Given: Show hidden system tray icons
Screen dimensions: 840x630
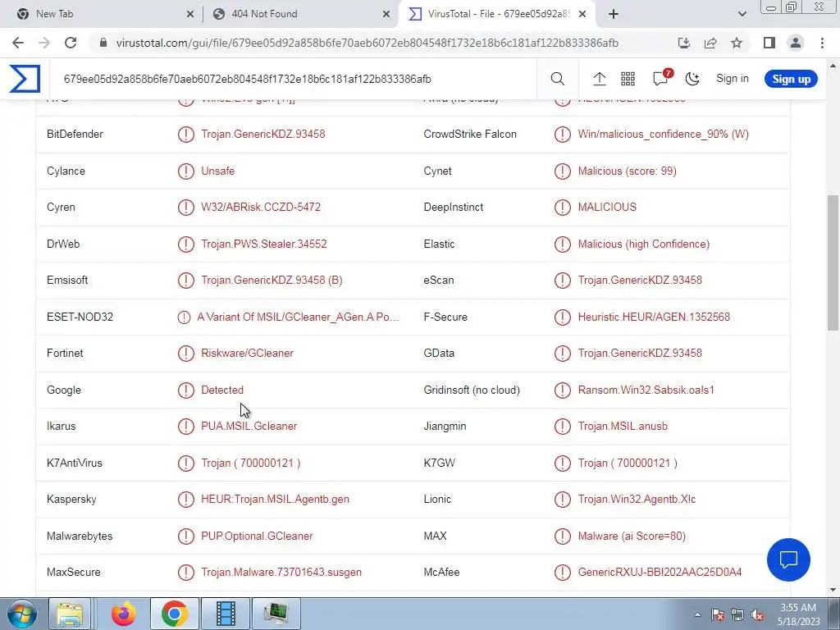Looking at the screenshot, I should pos(697,614).
